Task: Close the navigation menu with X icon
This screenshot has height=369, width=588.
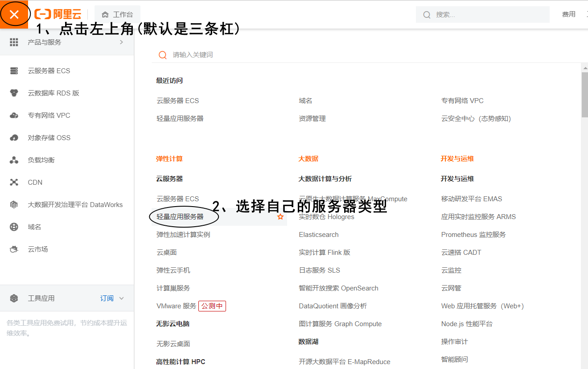Action: click(x=14, y=15)
